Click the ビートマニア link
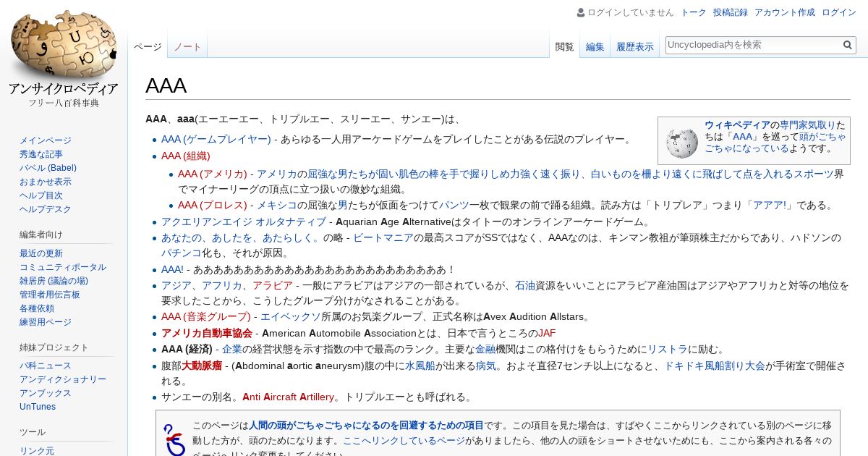Image resolution: width=868 pixels, height=456 pixels. [x=383, y=237]
